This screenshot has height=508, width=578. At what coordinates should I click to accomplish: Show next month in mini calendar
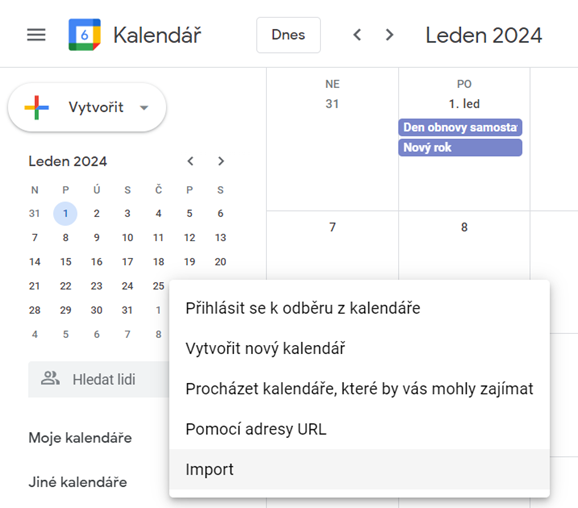click(x=221, y=161)
